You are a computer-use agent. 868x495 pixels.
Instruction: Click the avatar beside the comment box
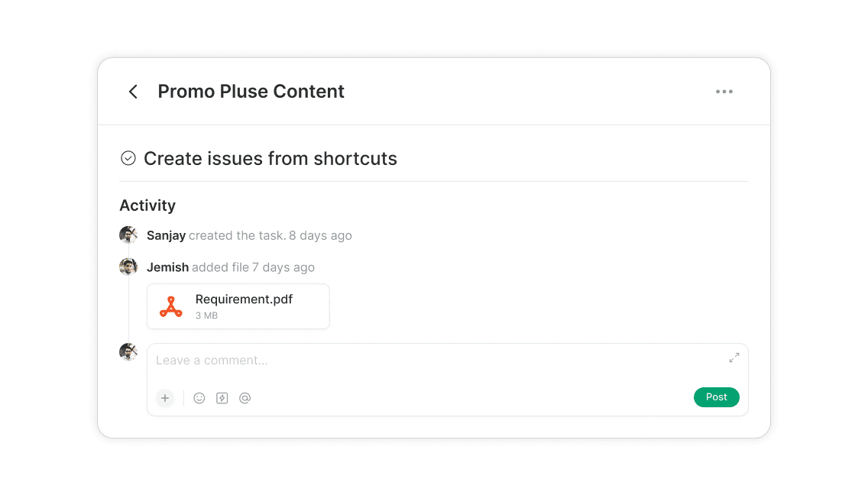pos(128,351)
